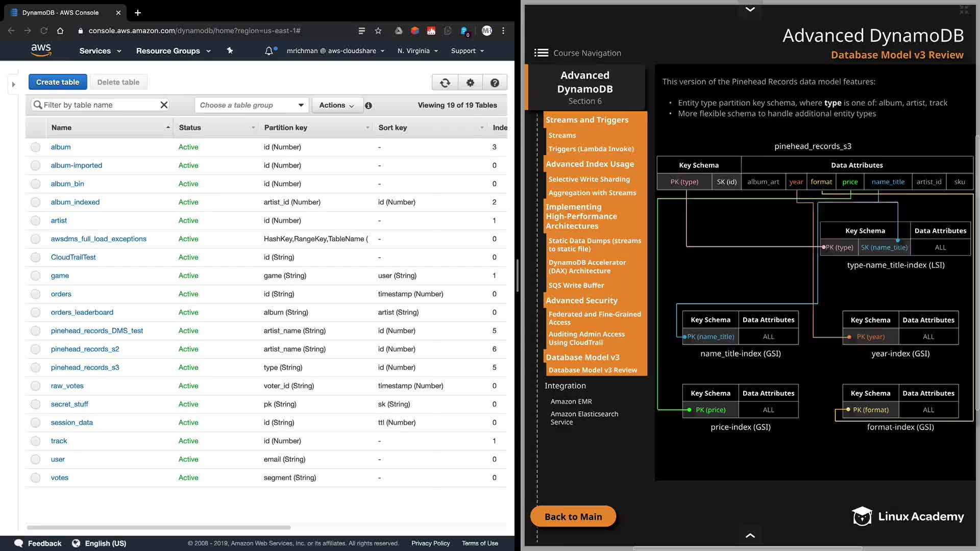Image resolution: width=980 pixels, height=551 pixels.
Task: Click the Create table button
Action: [x=58, y=82]
